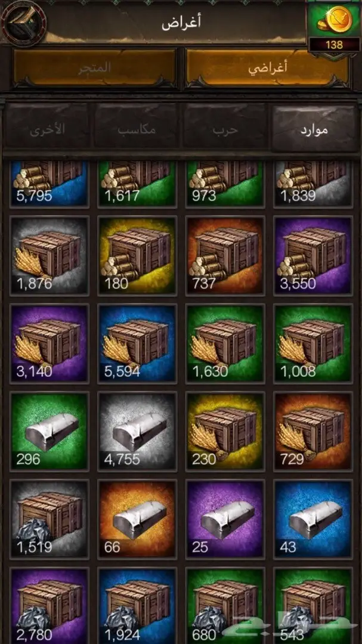Image resolution: width=362 pixels, height=644 pixels.
Task: Choose the orange silver bar item 66
Action: click(137, 519)
